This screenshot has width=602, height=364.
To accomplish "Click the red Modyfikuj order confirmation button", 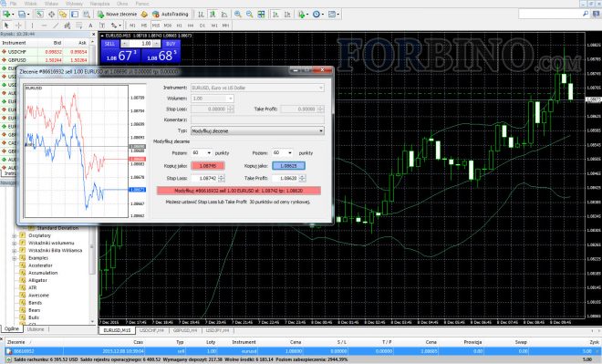I will pos(238,191).
